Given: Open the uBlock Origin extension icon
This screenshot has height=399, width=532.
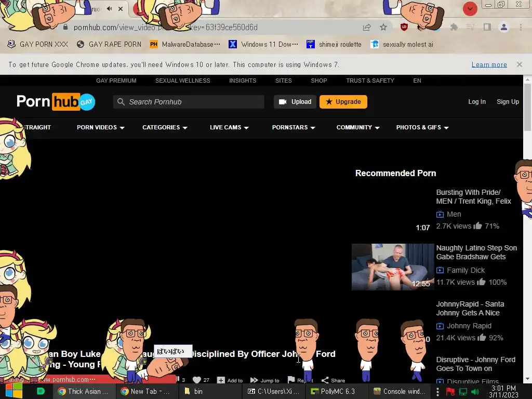Looking at the screenshot, I should coord(404,27).
